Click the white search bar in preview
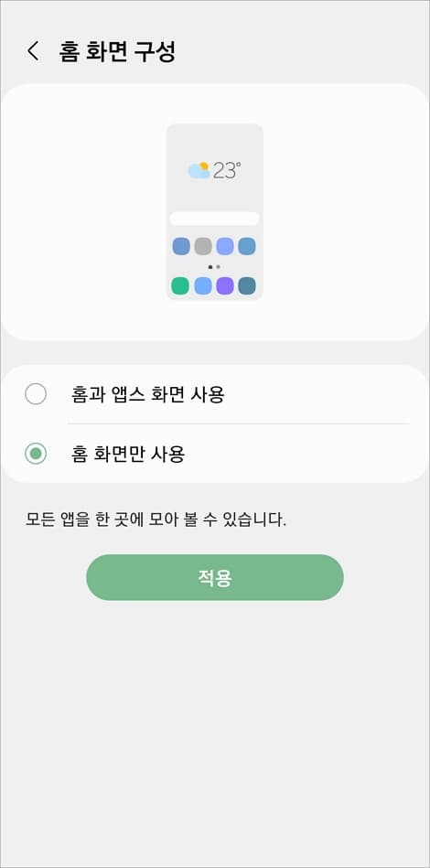This screenshot has width=430, height=868. point(214,219)
